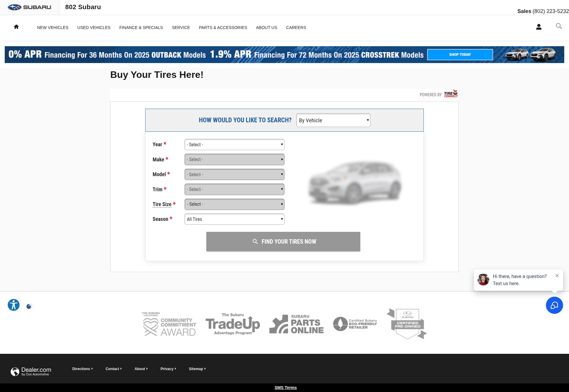
Task: Open the Model select dropdown
Action: [x=234, y=174]
